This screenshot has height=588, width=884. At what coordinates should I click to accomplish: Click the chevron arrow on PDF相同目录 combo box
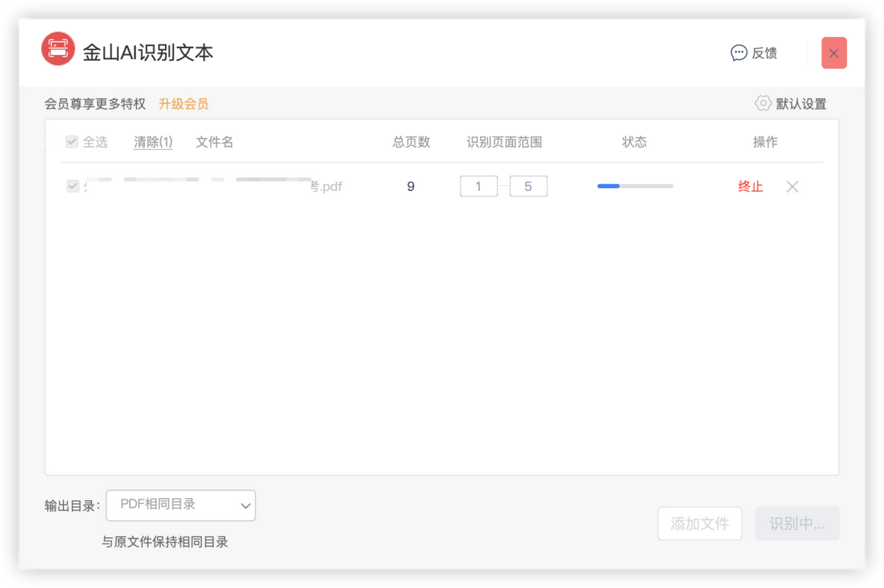tap(245, 505)
